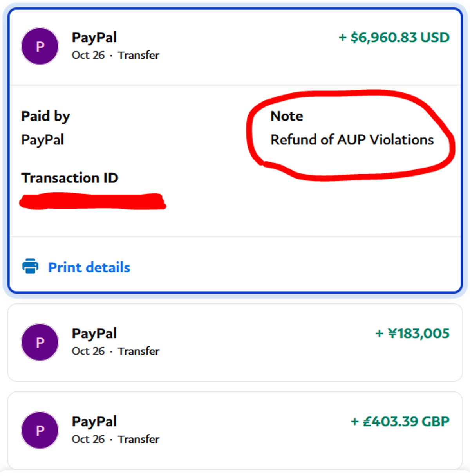Click the PayPal title of the GBP transaction

(x=94, y=422)
